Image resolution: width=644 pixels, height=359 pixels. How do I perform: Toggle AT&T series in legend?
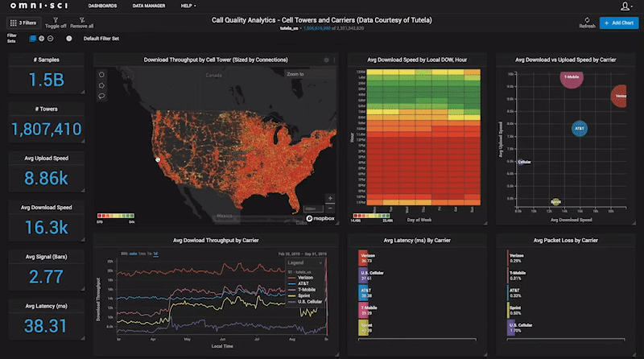coord(299,283)
